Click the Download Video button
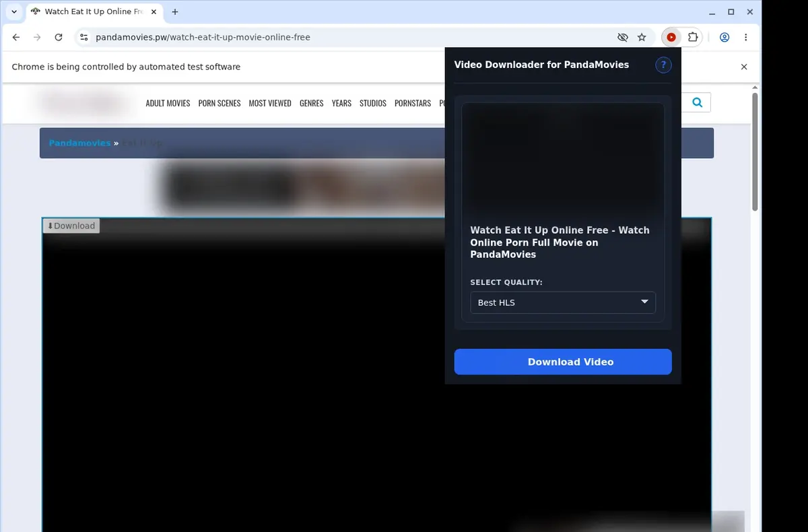Screen dimensions: 808x532 tap(563, 362)
